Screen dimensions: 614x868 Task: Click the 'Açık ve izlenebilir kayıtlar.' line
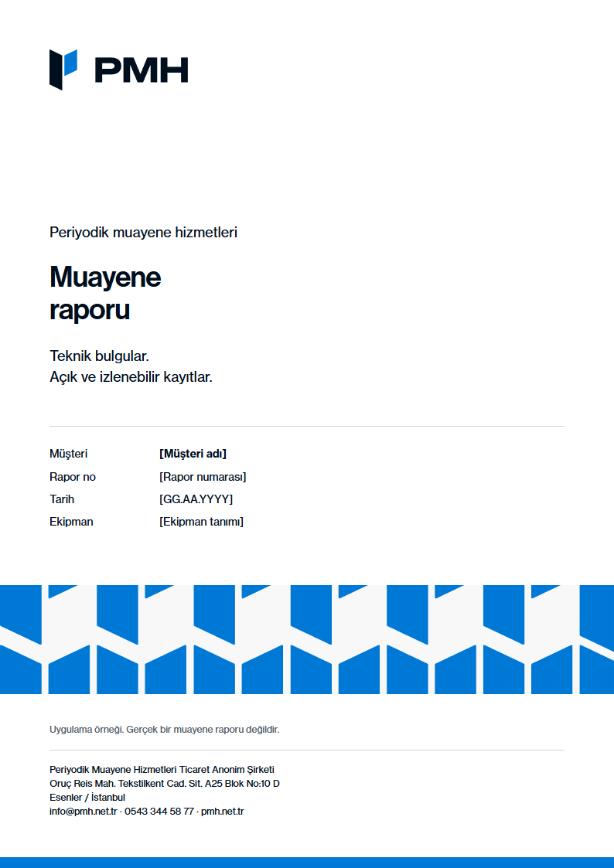click(x=131, y=377)
